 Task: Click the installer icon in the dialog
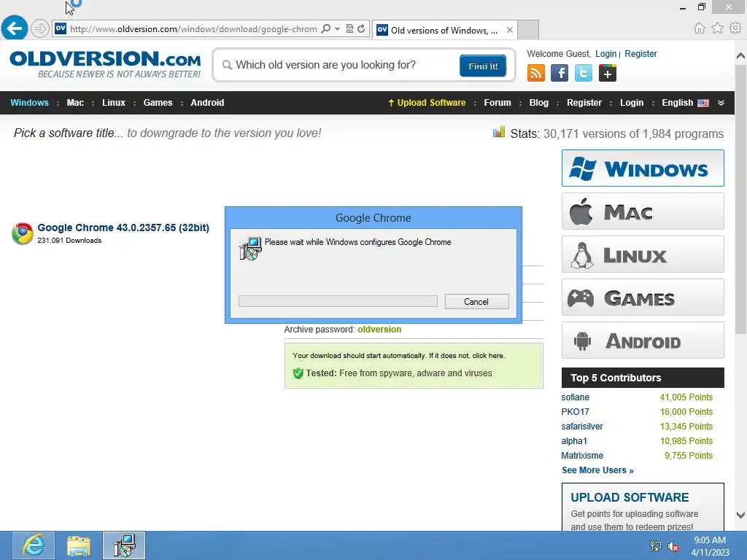(250, 249)
